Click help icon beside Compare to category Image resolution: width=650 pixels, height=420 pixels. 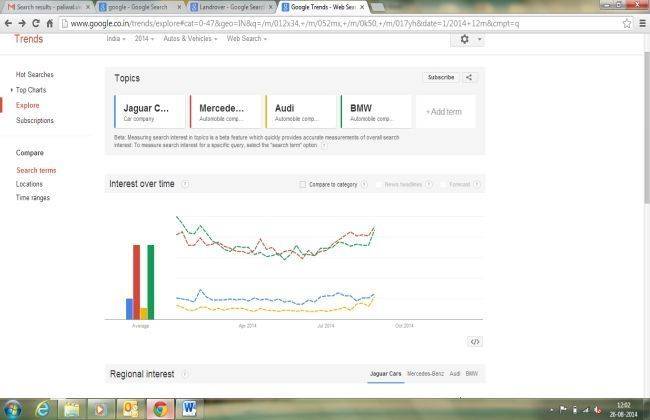364,185
